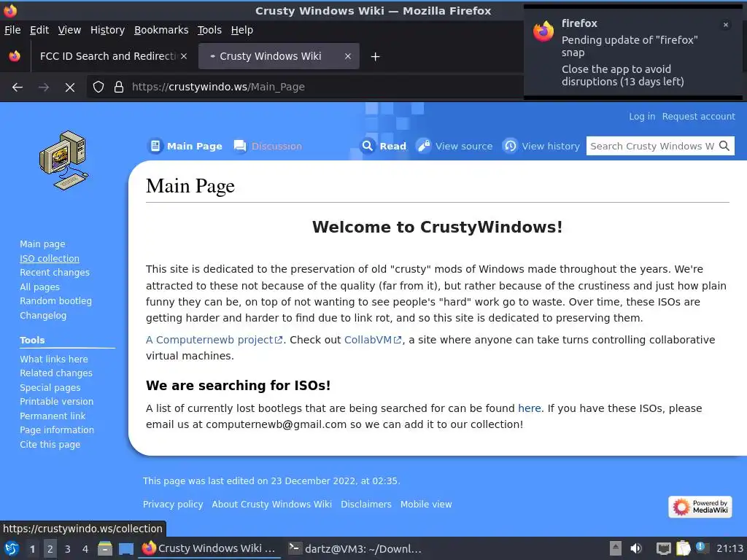Viewport: 747px width, 560px height.
Task: Open the Tools menu in menu bar
Action: point(209,30)
